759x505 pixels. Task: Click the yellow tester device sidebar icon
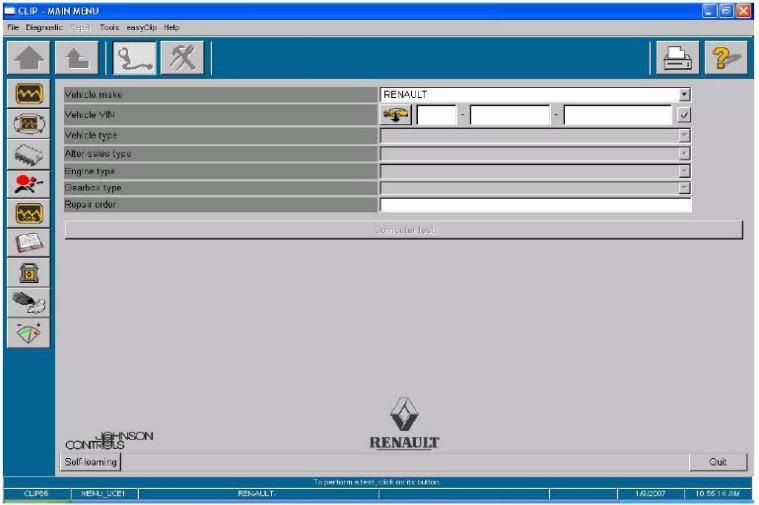[29, 273]
